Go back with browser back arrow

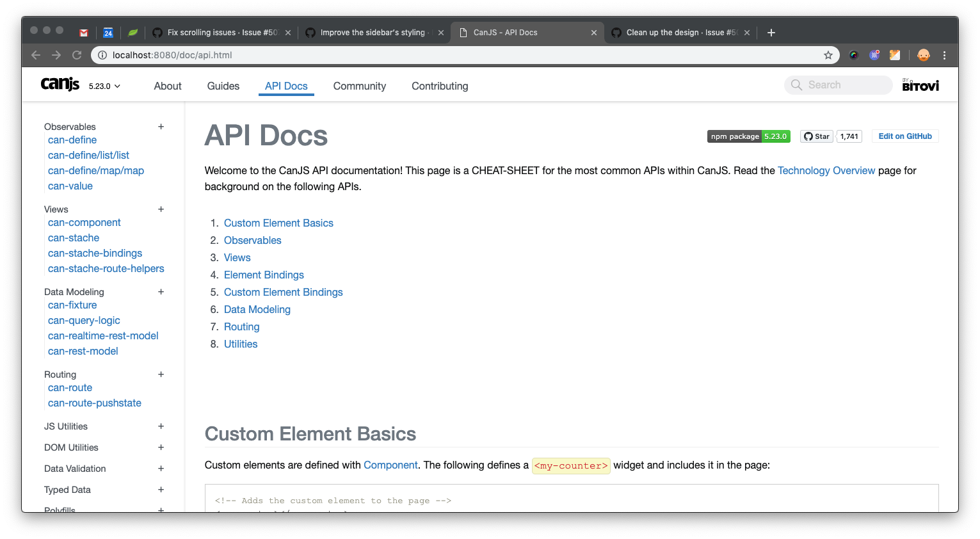tap(36, 55)
